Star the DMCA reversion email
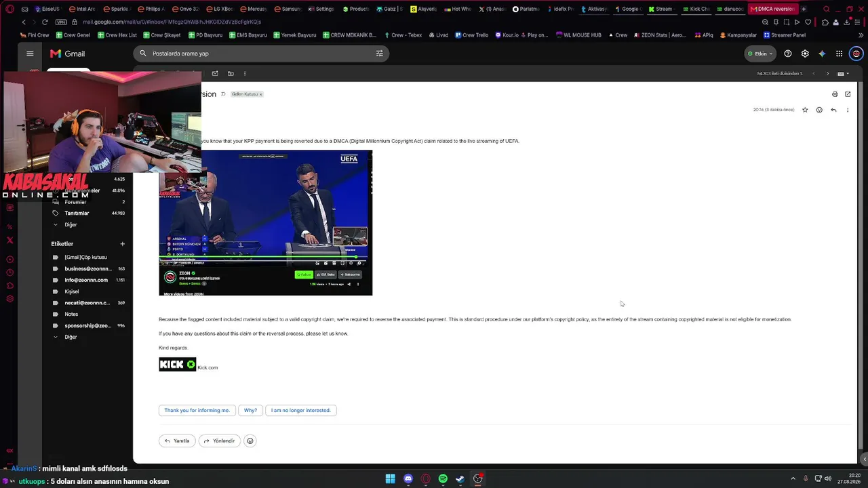 pyautogui.click(x=805, y=110)
